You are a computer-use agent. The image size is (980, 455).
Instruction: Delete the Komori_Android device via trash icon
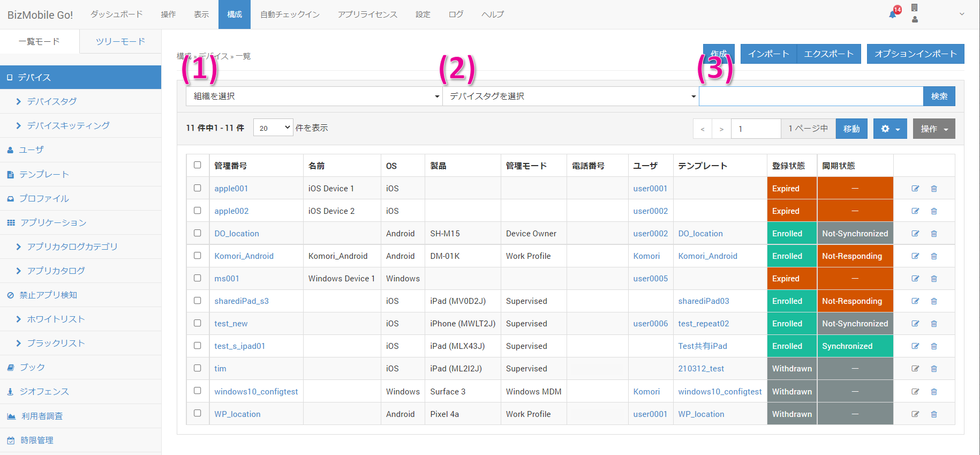934,256
